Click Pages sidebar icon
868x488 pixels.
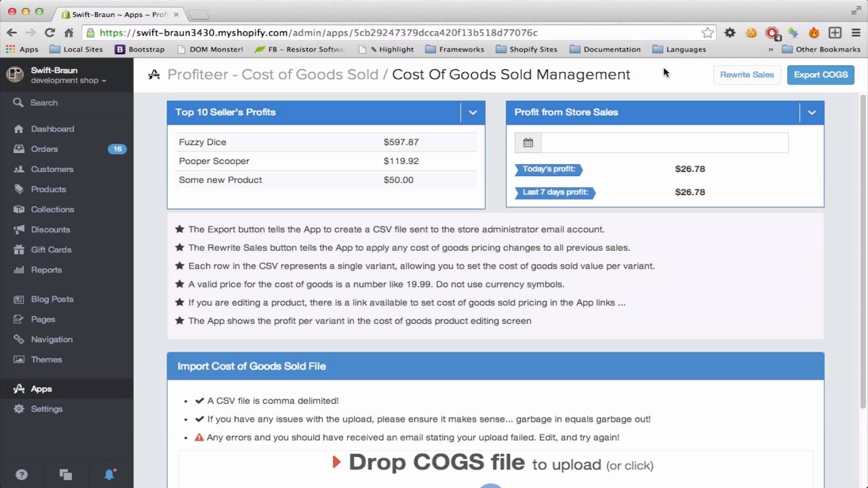[19, 319]
